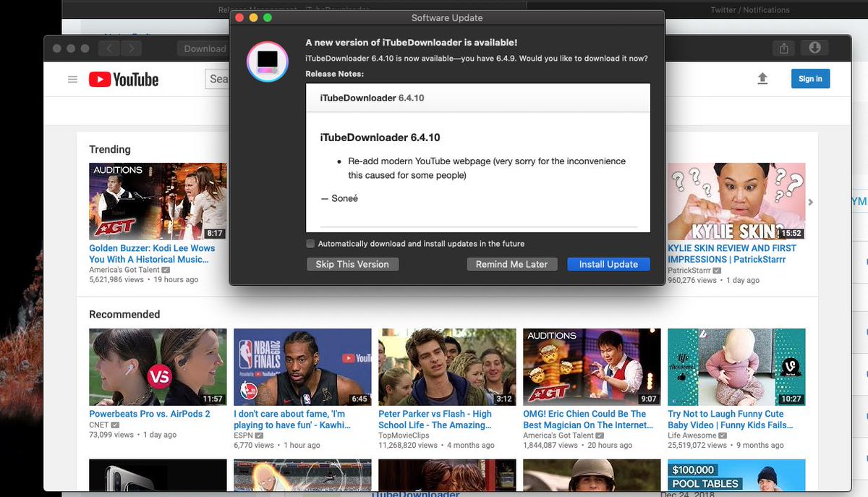Viewport: 868px width, 497px height.
Task: Click the YouTube logo
Action: pos(123,78)
